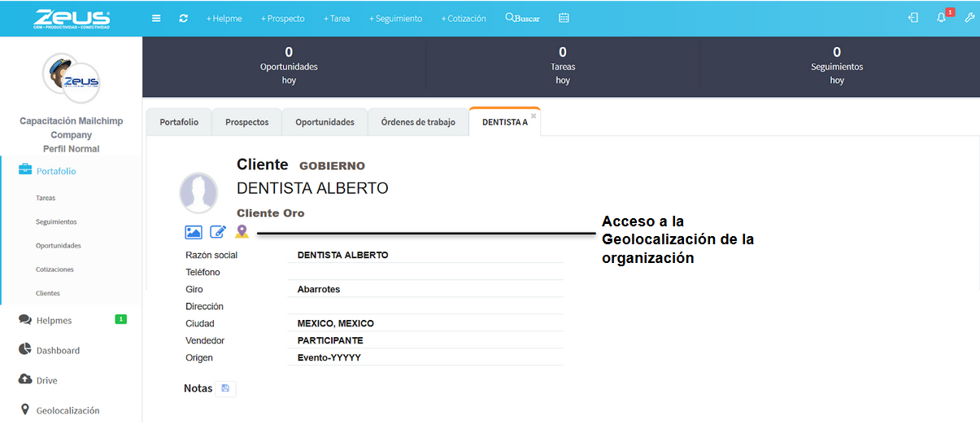Click the refresh icon in top bar
Screen dimensions: 980x425
[x=184, y=18]
